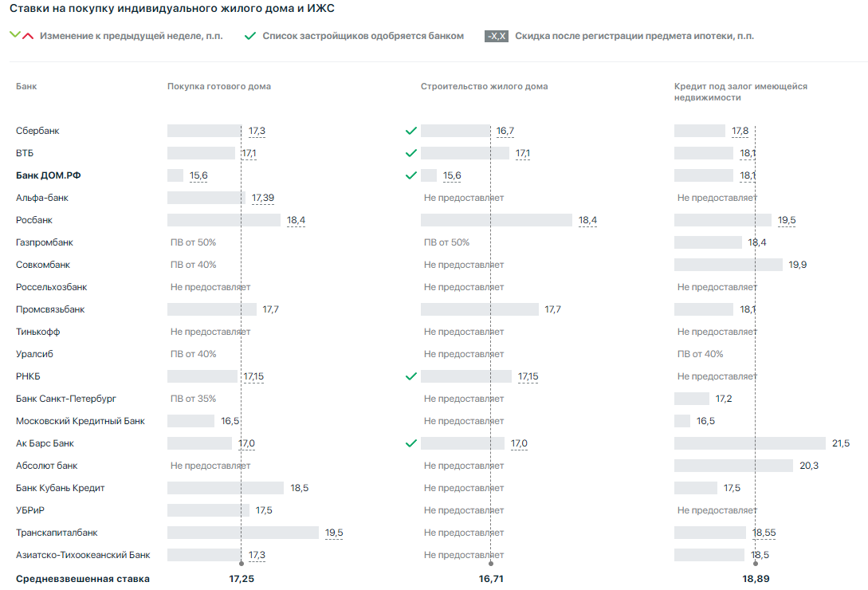Image resolution: width=868 pixels, height=590 pixels.
Task: Click the green checkmark in ВТБ construction row
Action: coord(411,153)
